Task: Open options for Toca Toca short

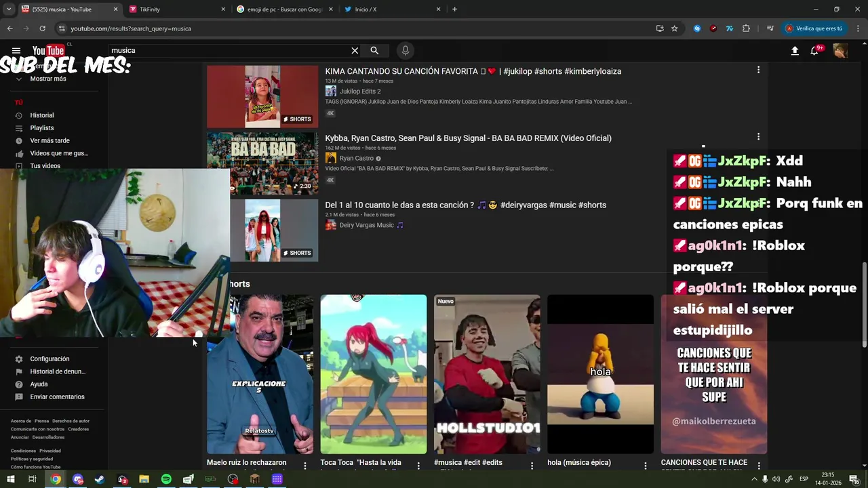Action: coord(418,466)
